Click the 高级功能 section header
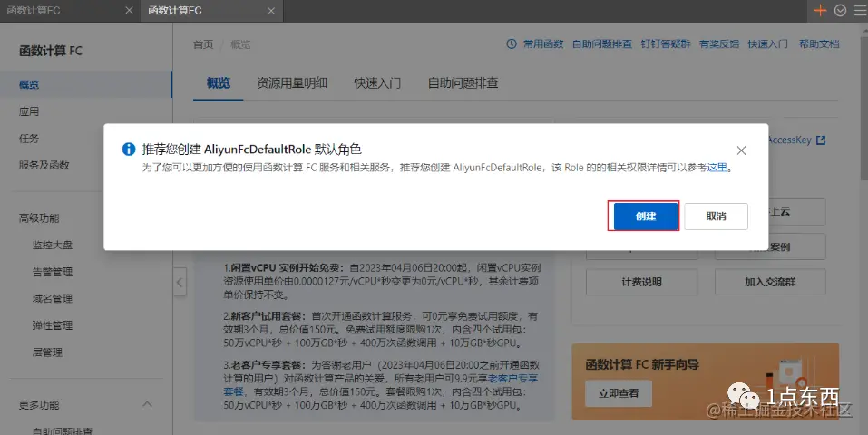868x435 pixels. pyautogui.click(x=39, y=218)
